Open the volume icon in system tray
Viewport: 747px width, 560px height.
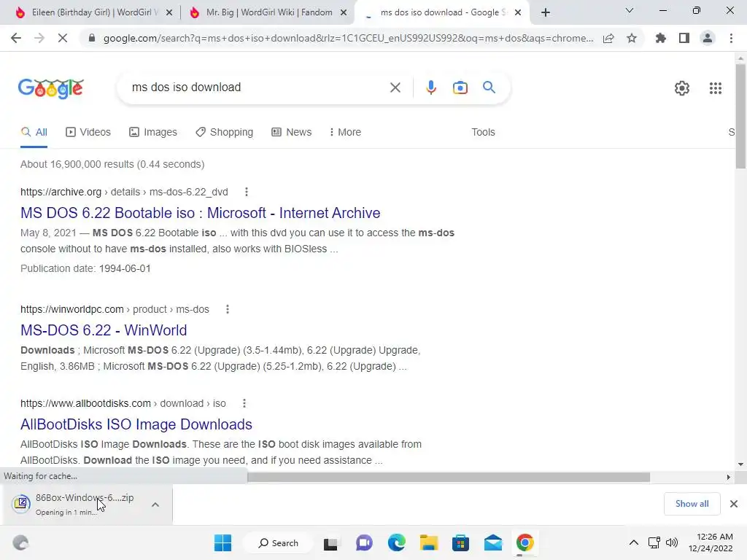pyautogui.click(x=672, y=542)
